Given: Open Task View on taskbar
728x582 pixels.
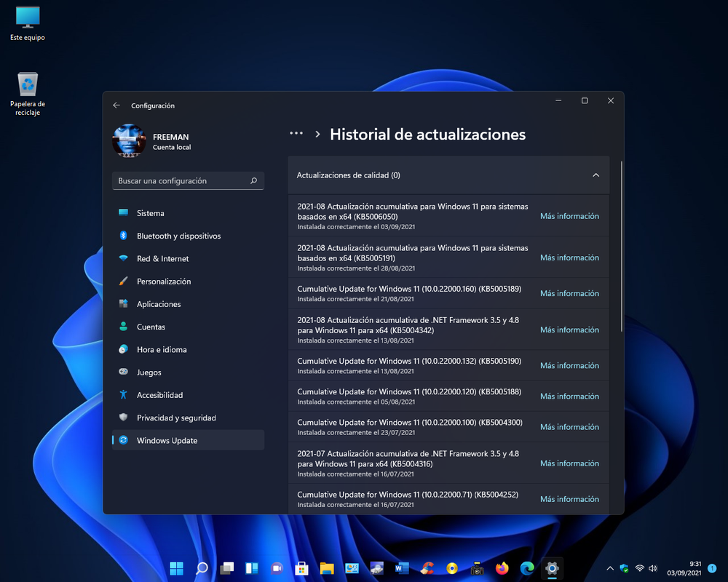Looking at the screenshot, I should point(226,568).
